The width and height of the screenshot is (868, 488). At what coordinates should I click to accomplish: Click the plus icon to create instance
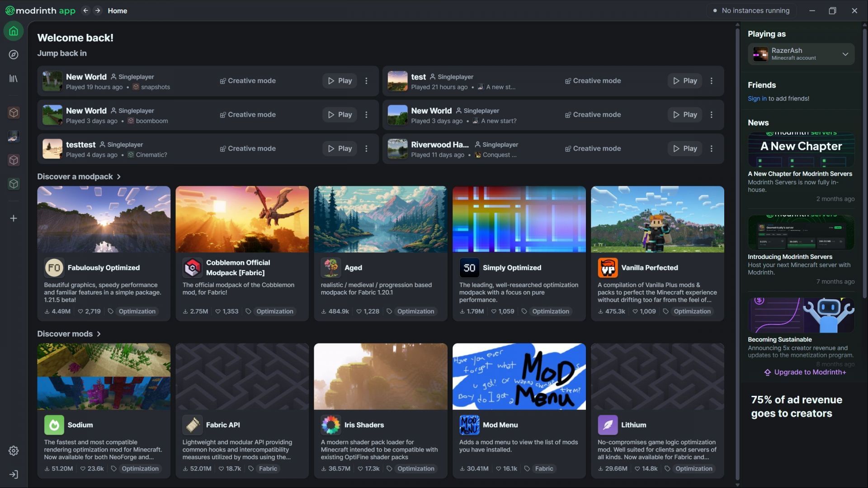point(14,218)
